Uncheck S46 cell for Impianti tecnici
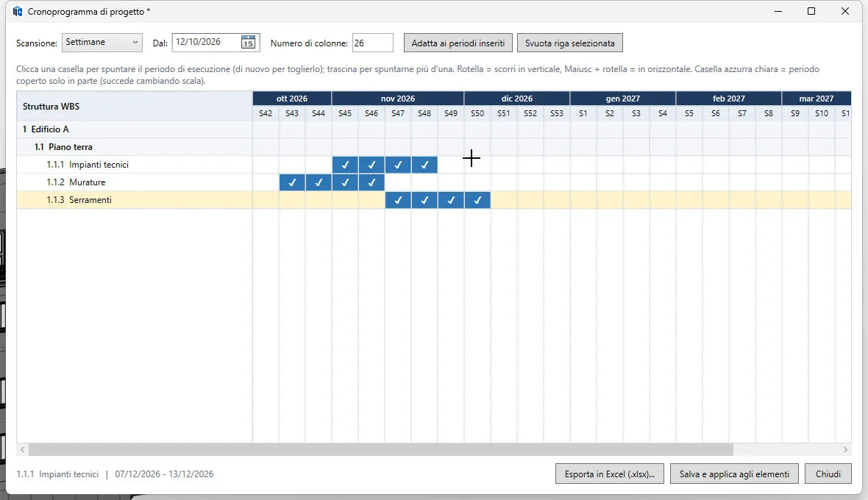Image resolution: width=868 pixels, height=500 pixels. click(371, 165)
